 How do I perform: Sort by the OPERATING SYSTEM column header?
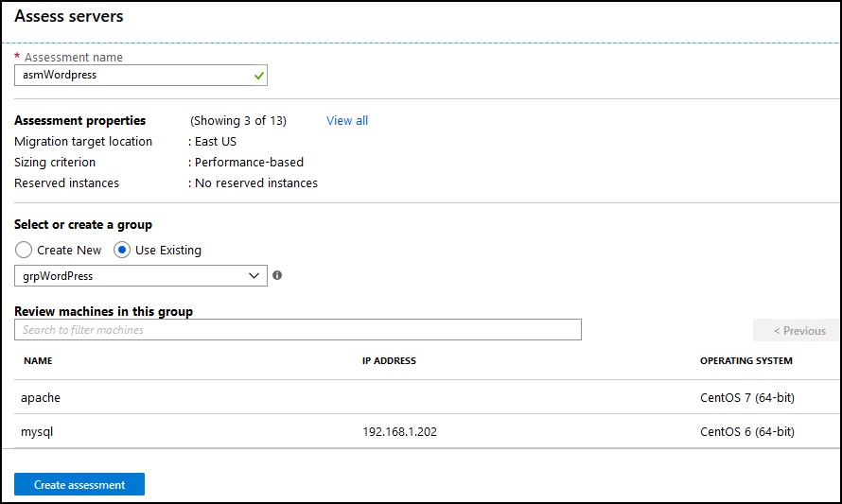[x=746, y=360]
